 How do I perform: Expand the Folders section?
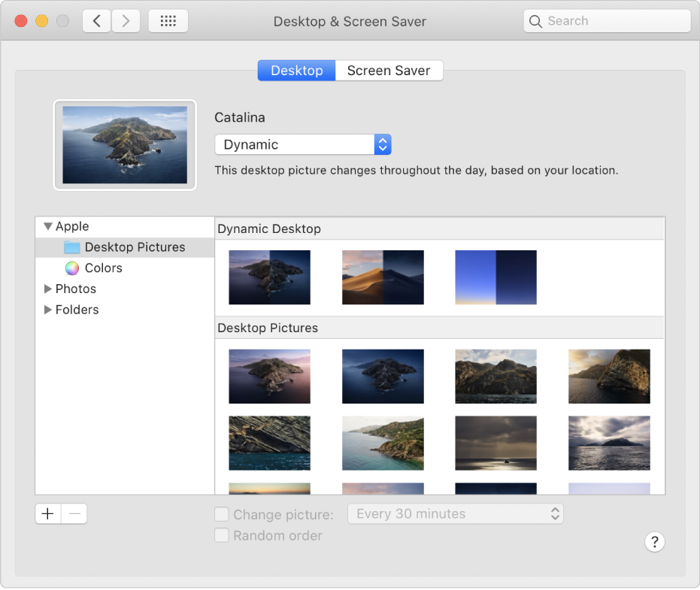[x=47, y=310]
